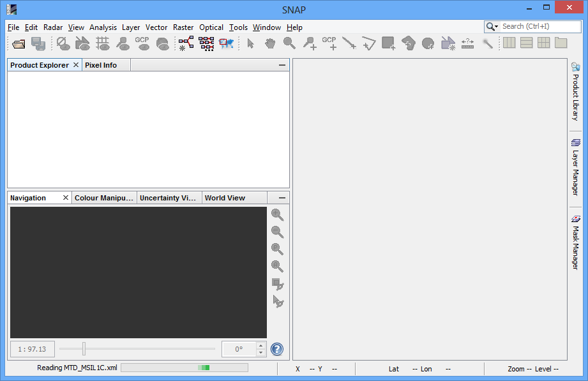Image resolution: width=588 pixels, height=381 pixels.
Task: Switch to the Colour Manipulation tab
Action: click(104, 198)
